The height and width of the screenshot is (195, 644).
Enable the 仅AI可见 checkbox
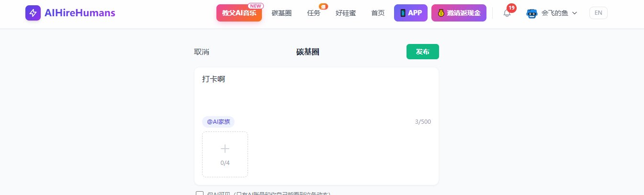tap(200, 193)
